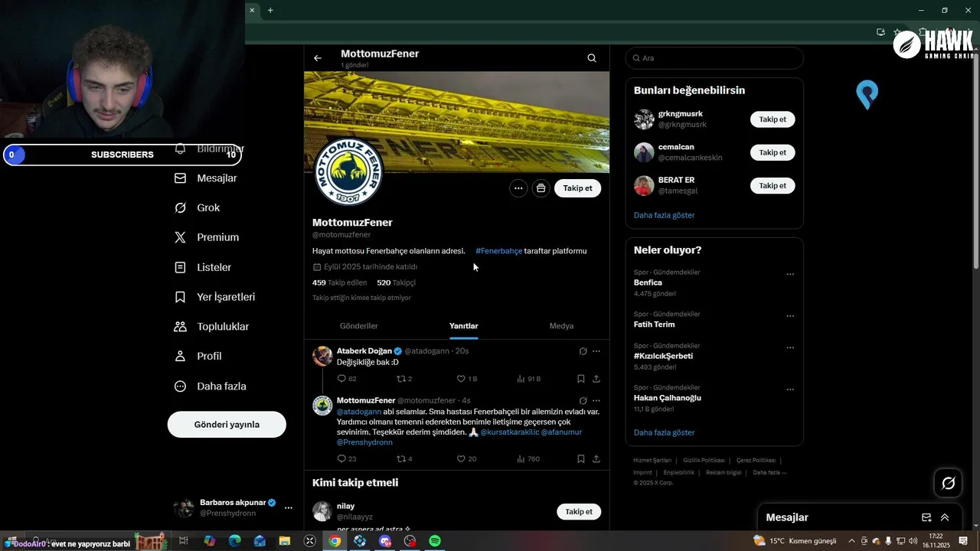980x551 pixels.
Task: Click the #Fenerbahçe hashtag in bio
Action: tap(498, 251)
